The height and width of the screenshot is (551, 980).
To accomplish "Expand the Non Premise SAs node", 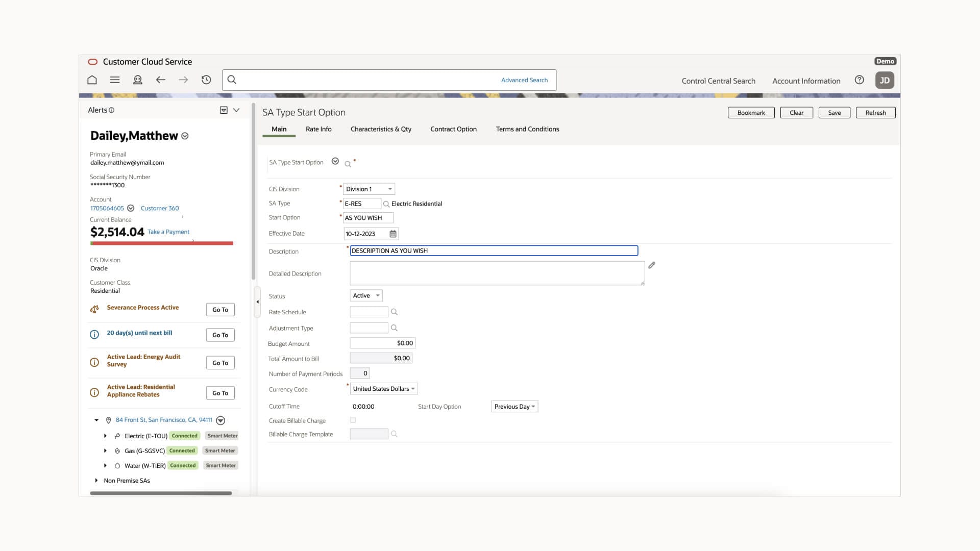I will click(96, 481).
